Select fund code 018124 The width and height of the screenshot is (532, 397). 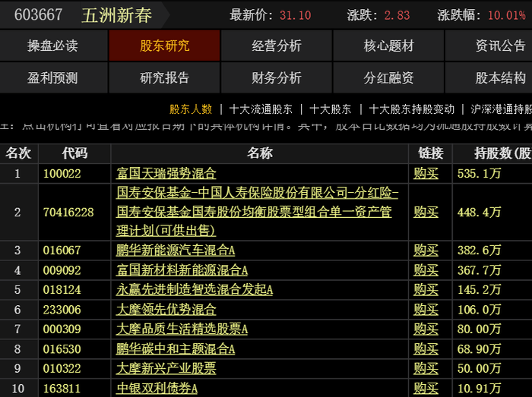(x=62, y=290)
